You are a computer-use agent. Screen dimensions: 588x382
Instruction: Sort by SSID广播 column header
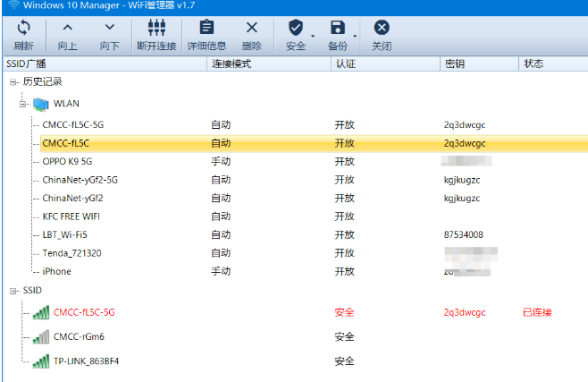[x=105, y=64]
